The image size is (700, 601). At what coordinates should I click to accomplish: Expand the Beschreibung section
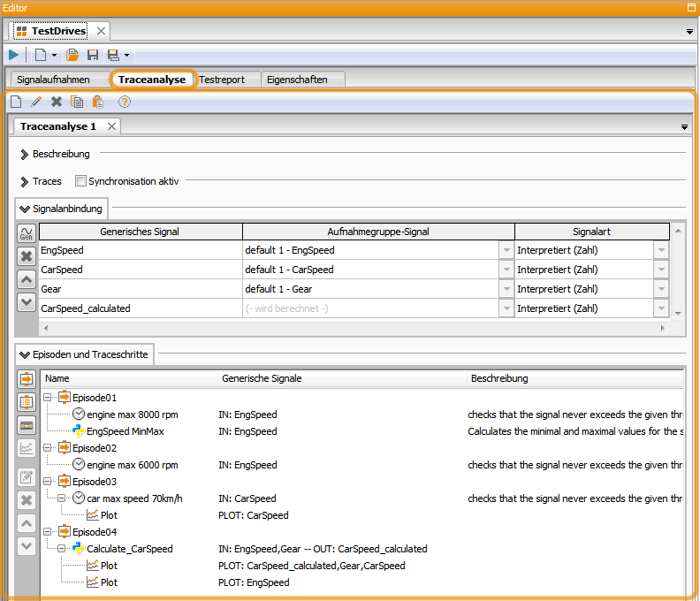[x=25, y=155]
